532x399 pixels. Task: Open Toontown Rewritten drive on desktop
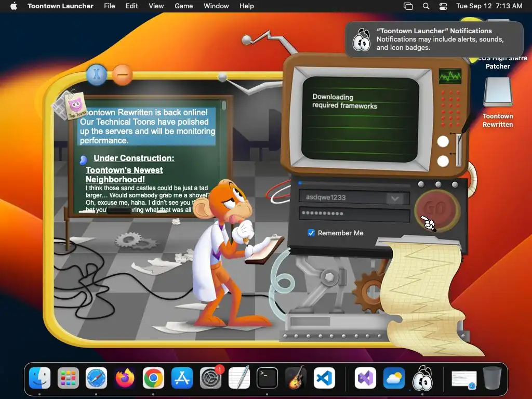pos(498,103)
